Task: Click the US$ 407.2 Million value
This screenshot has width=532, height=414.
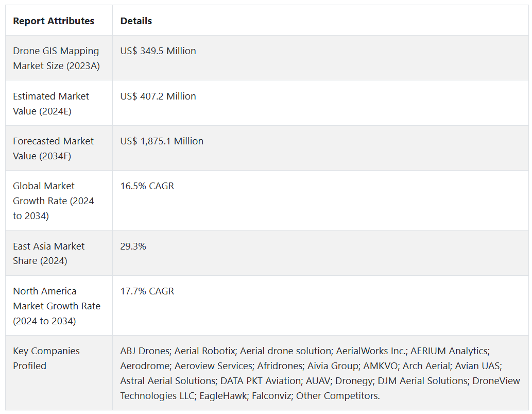Action: (158, 96)
